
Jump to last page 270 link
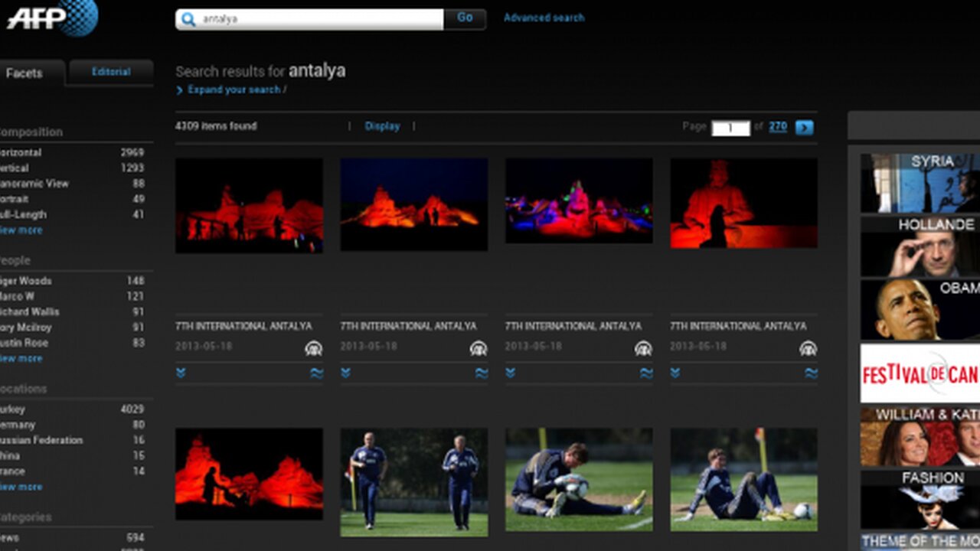[778, 127]
